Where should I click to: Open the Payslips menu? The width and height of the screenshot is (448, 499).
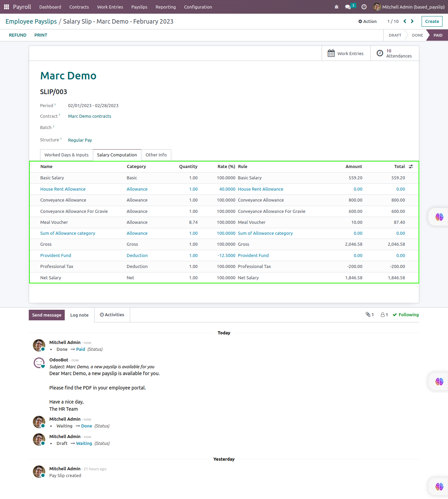139,7
